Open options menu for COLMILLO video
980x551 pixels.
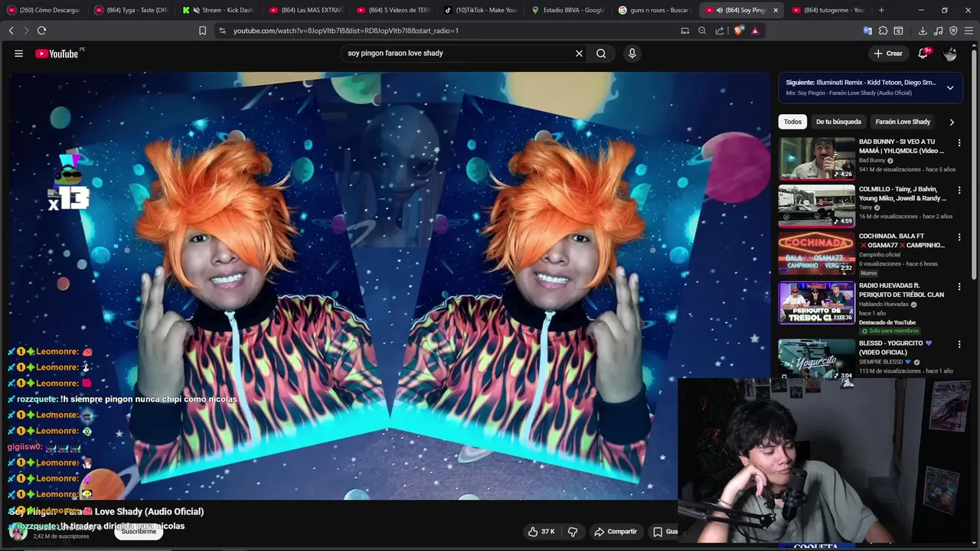(959, 190)
